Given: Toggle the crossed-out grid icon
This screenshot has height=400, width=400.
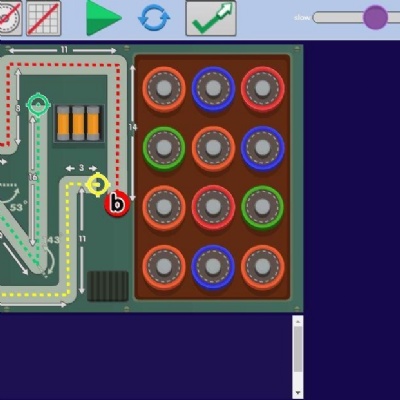Looking at the screenshot, I should point(44,18).
